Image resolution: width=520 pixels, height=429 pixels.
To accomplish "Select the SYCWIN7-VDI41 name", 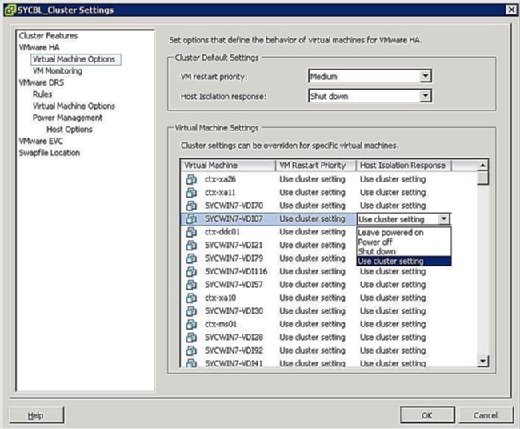I will (x=234, y=363).
